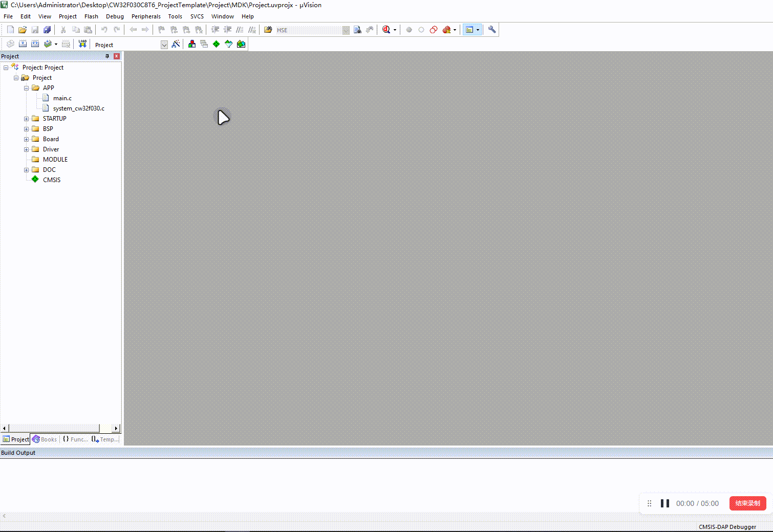This screenshot has height=532, width=773.
Task: Pin the Project panel with pushpin icon
Action: (x=107, y=56)
